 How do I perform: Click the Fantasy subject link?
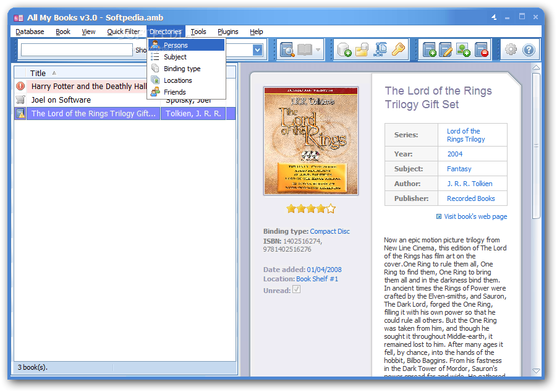coord(459,169)
